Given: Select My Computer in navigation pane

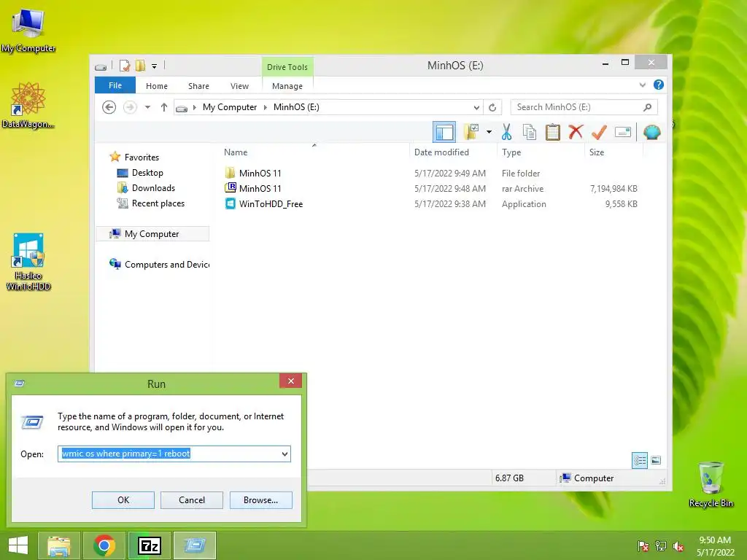Looking at the screenshot, I should tap(152, 234).
